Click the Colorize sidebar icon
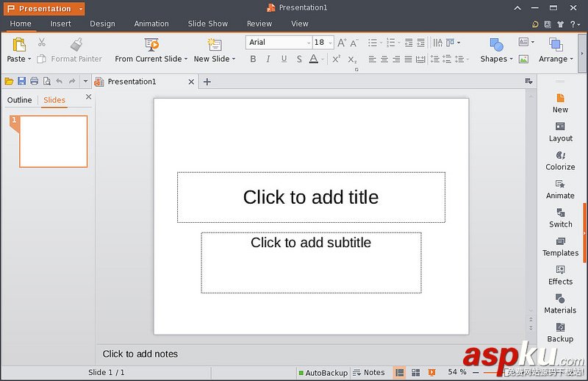Screen dimensions: 588x381 point(560,155)
